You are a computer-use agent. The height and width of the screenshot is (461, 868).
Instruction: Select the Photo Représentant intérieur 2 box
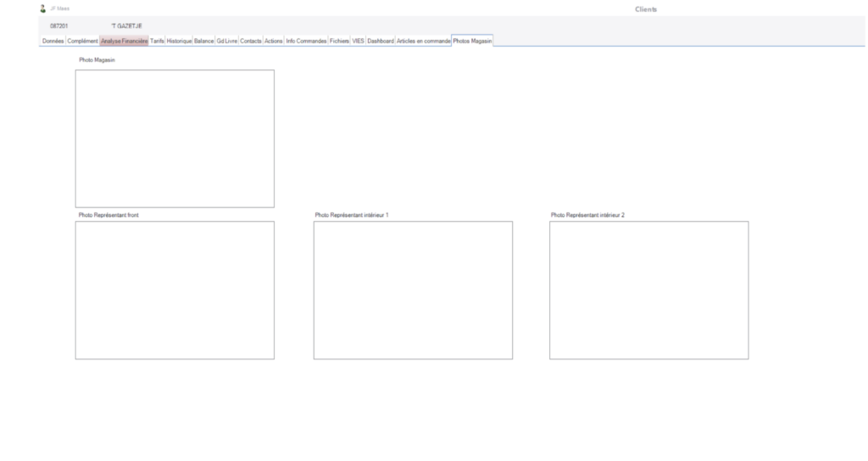[648, 290]
